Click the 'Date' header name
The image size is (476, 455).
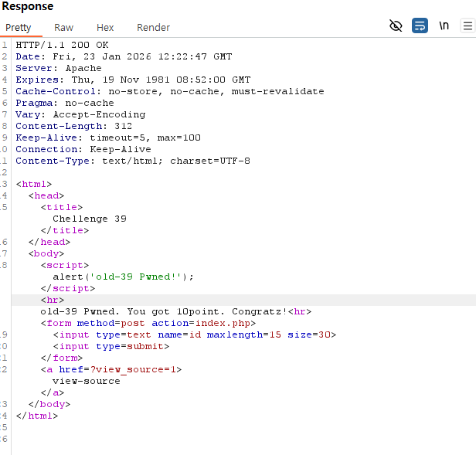pos(27,56)
